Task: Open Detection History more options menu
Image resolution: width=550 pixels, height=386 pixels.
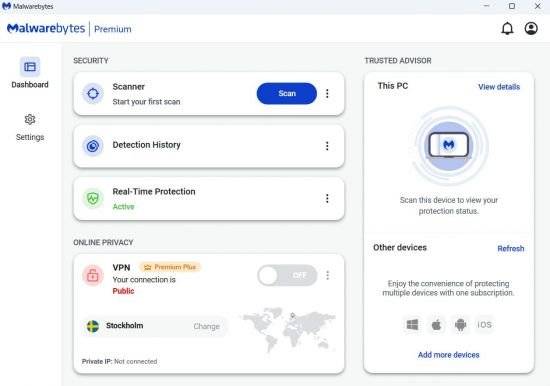Action: (x=327, y=146)
